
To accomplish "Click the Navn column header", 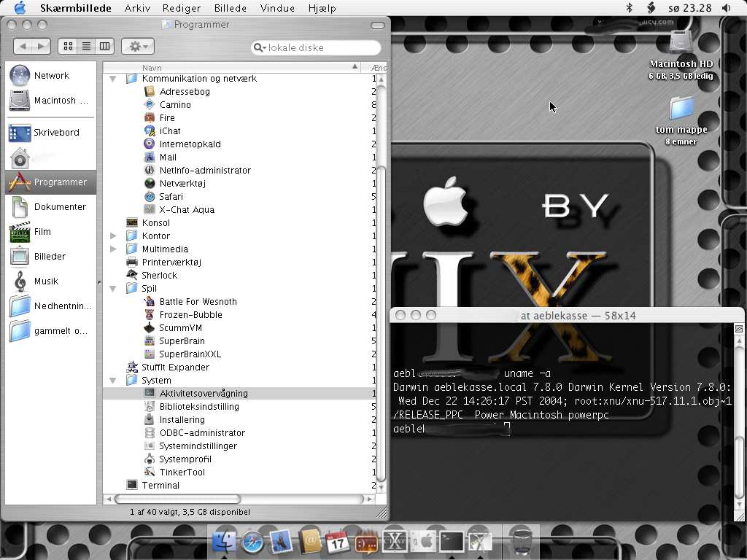I will 233,67.
